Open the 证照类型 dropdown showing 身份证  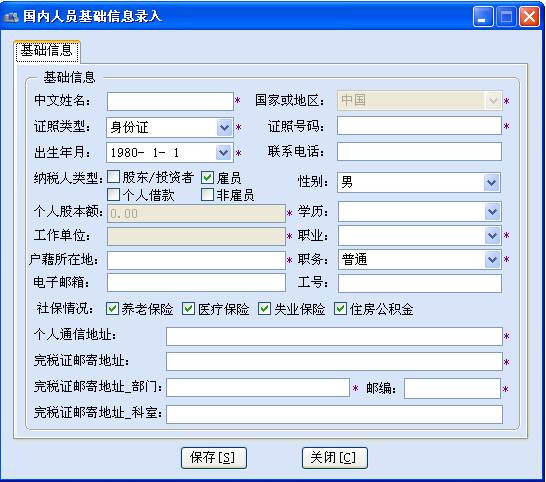tap(225, 127)
